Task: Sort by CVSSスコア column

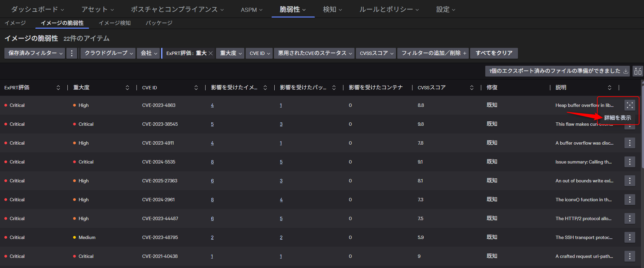Action: click(472, 88)
